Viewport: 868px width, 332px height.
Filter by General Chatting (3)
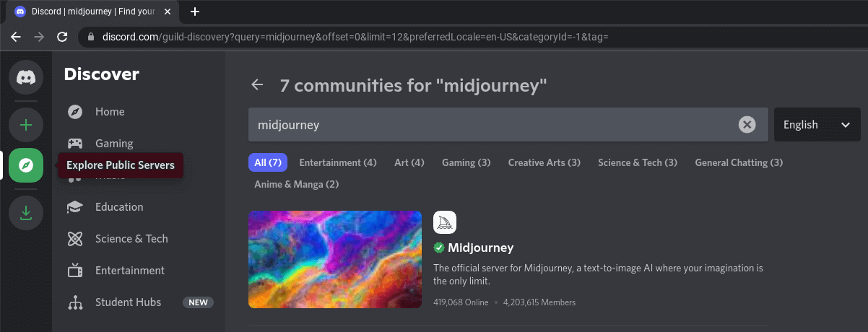pos(739,162)
